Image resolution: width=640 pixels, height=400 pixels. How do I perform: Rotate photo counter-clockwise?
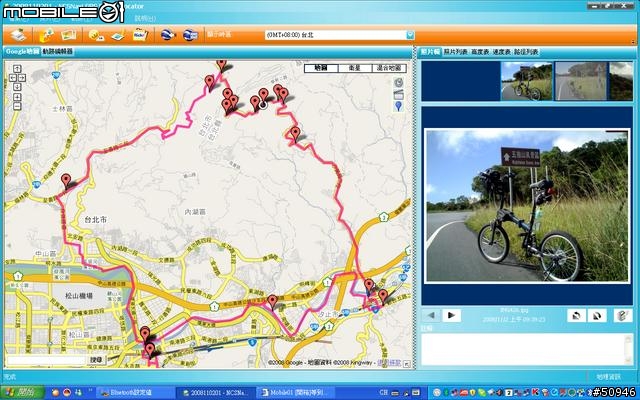(576, 315)
